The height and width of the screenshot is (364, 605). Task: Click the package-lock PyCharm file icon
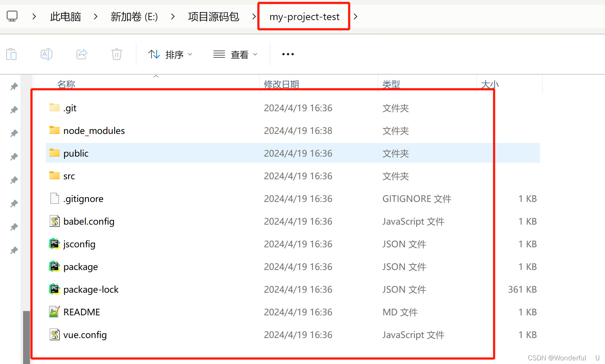pos(55,289)
